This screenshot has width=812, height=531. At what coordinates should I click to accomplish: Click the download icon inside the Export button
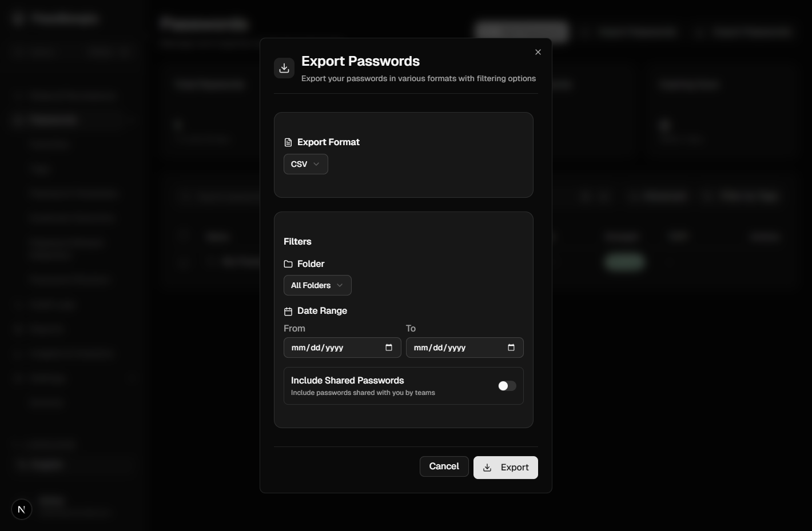tap(487, 468)
